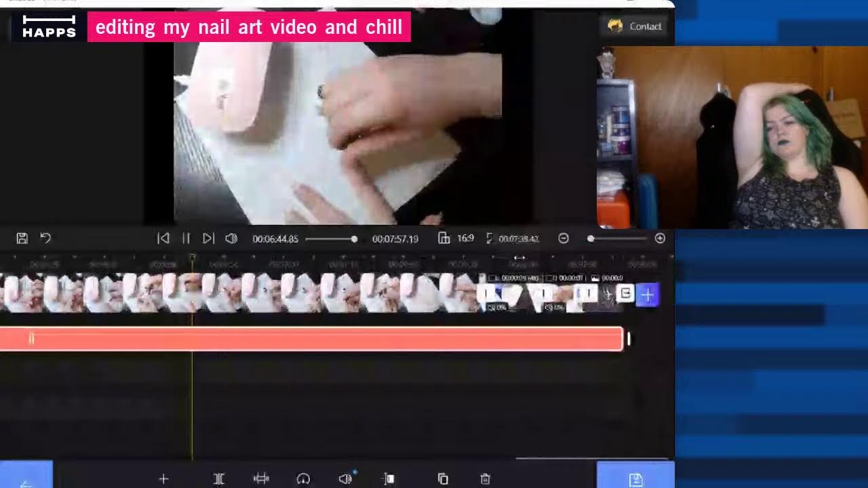Zoom out the timeline with minus icon
The height and width of the screenshot is (488, 868).
(564, 239)
